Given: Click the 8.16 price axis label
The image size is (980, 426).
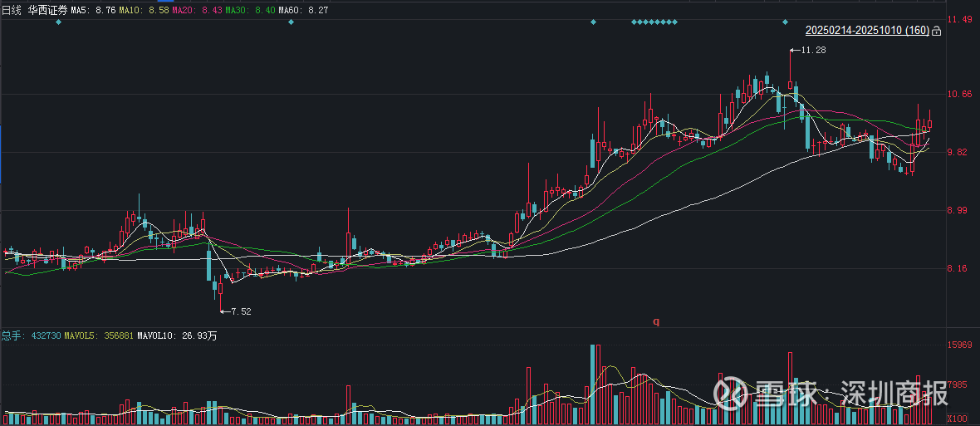Looking at the screenshot, I should (959, 268).
